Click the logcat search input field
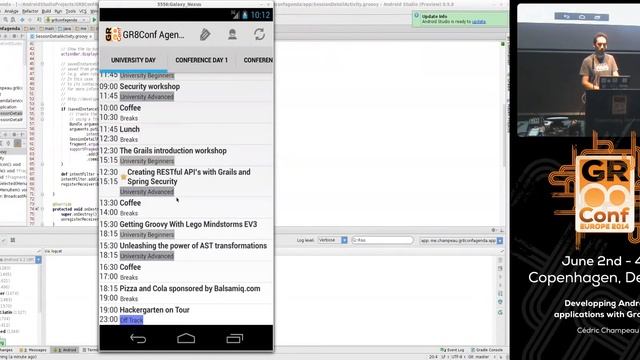 coord(382,240)
